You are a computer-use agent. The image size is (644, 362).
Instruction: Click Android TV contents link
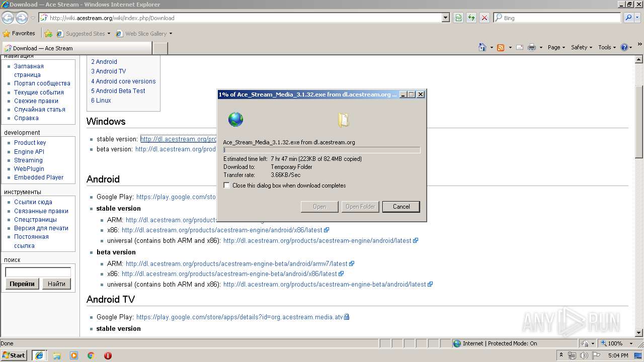108,71
